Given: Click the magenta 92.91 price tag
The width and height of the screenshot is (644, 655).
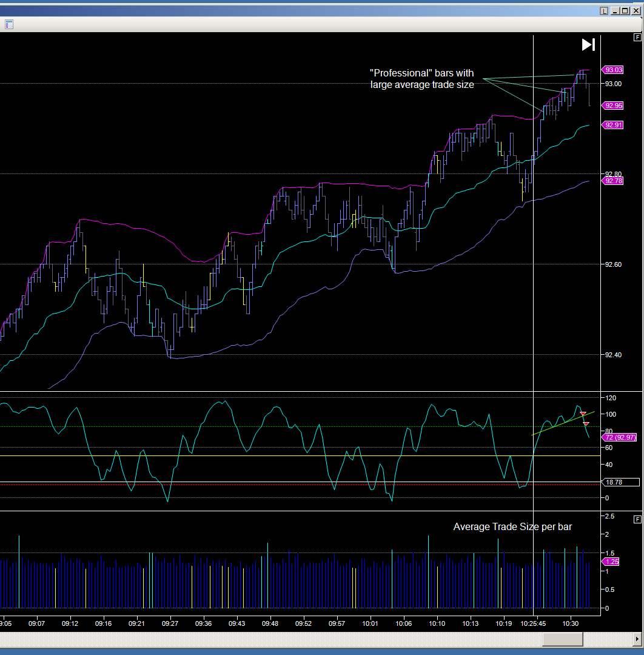Looking at the screenshot, I should pyautogui.click(x=612, y=125).
